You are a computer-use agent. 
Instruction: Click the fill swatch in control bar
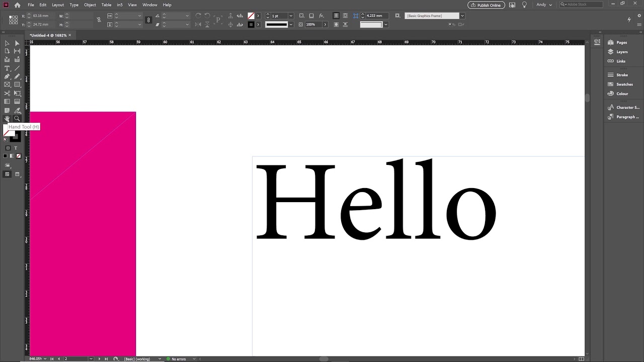tap(251, 16)
